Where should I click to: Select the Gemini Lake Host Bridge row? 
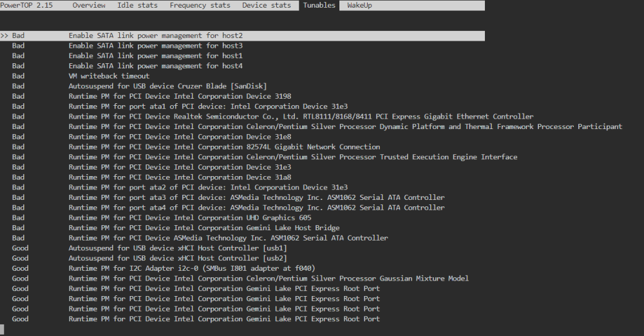[x=176, y=228]
